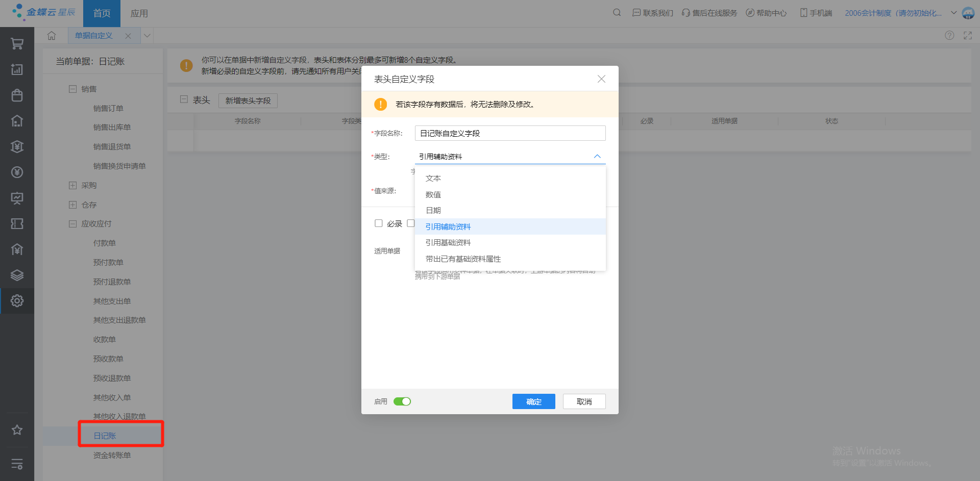Click the home icon in tab bar
This screenshot has height=481, width=980.
52,36
